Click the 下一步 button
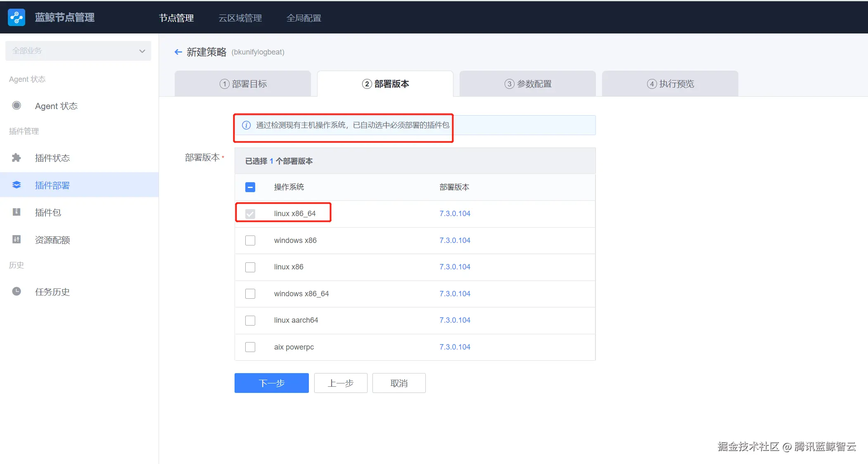Screen dimensions: 868x464 pos(272,383)
